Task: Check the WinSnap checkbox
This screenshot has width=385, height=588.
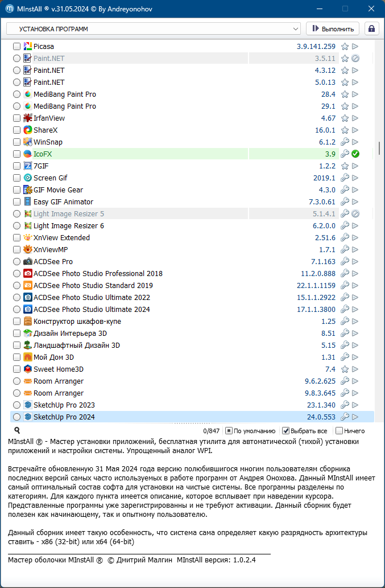Action: 16,142
